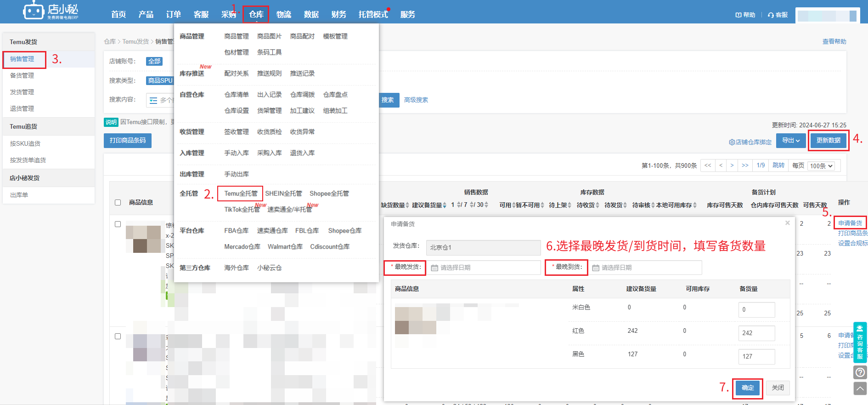The image size is (868, 405).
Task: Go to the last page with >>
Action: (745, 165)
